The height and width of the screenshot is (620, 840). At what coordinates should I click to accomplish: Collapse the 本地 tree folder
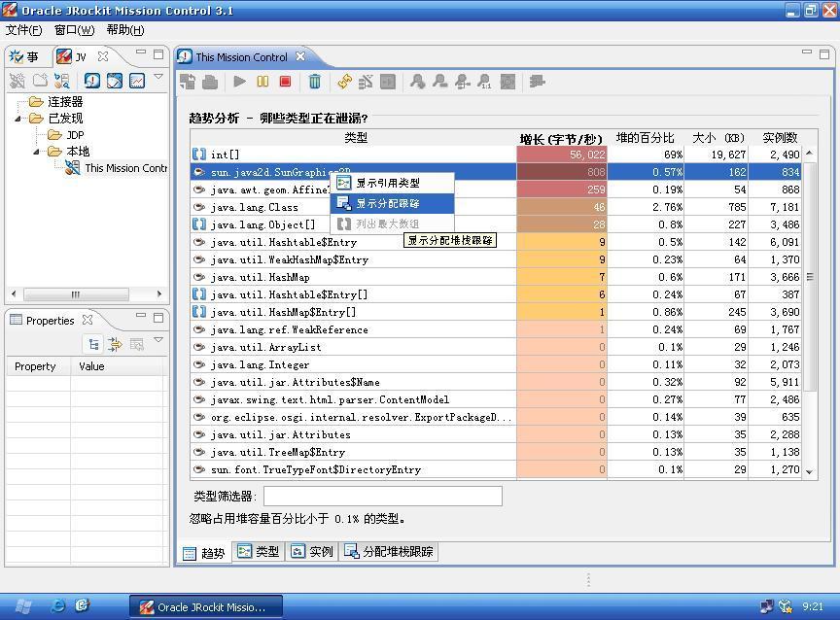(x=36, y=152)
